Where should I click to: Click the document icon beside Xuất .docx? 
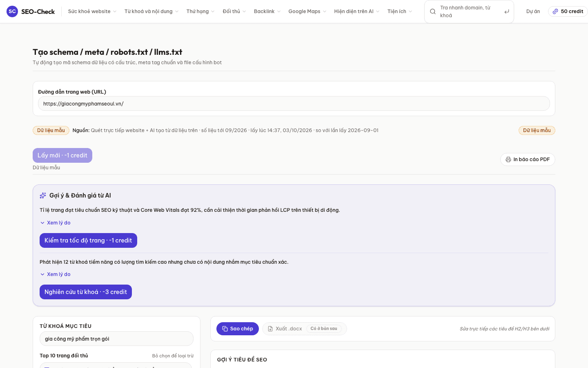[270, 329]
